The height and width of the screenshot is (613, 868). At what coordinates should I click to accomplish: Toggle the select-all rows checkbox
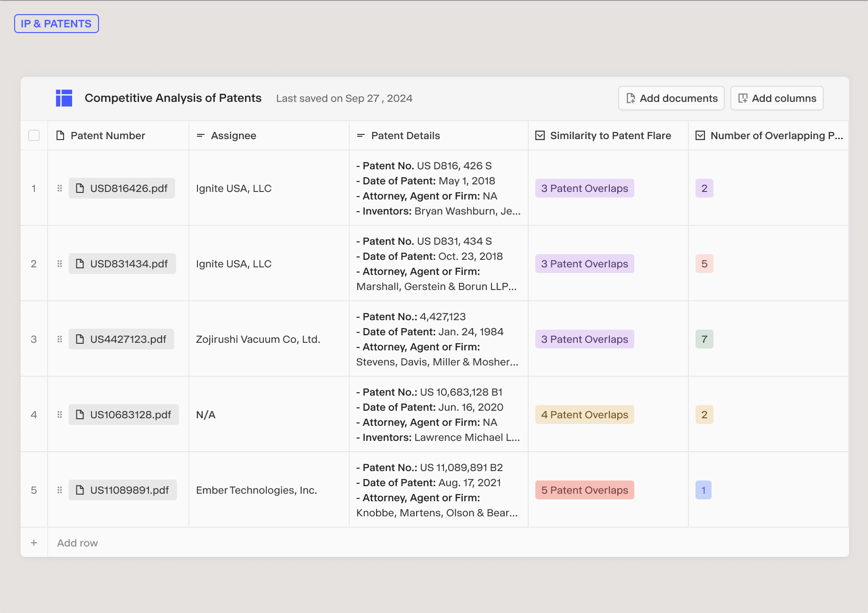pyautogui.click(x=34, y=136)
